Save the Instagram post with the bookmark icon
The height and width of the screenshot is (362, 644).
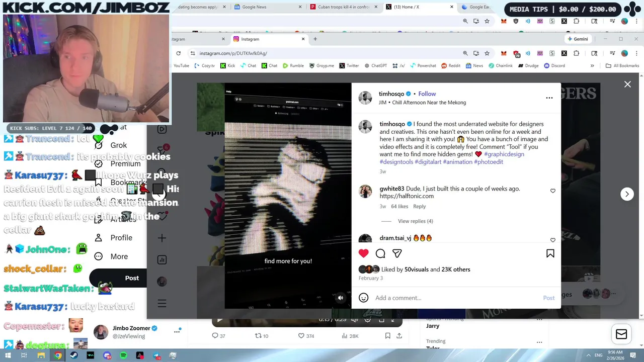[550, 253]
